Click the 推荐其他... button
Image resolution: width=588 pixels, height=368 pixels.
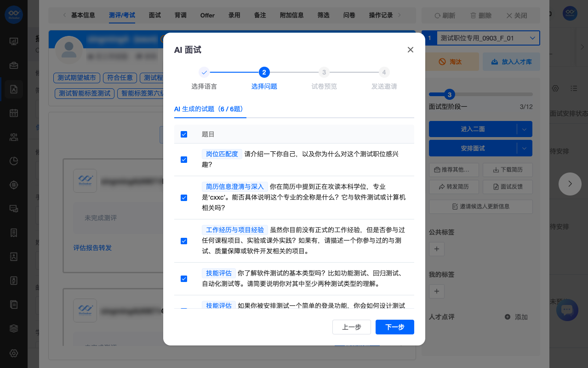click(454, 170)
